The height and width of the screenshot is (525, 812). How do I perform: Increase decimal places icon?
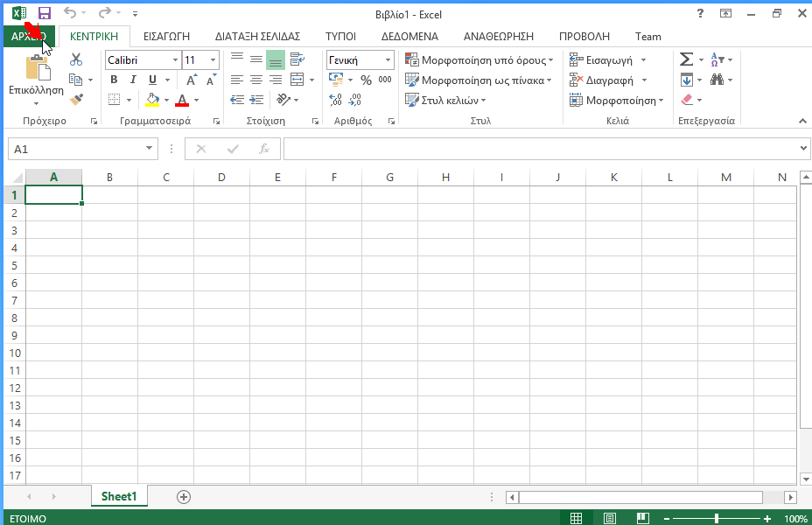tap(336, 100)
